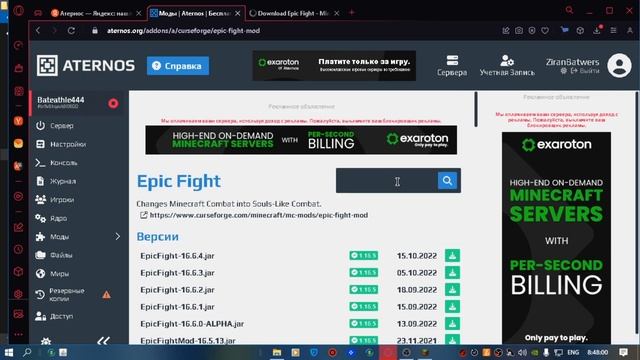Open the backup warning triangle icon
Viewport: 640px width, 360px height.
(x=107, y=295)
